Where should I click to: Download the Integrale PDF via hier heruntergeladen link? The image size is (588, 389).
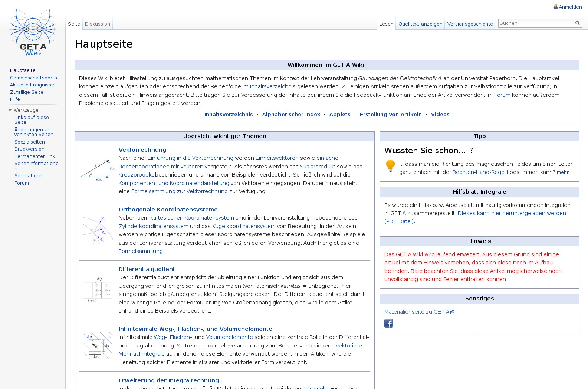475,217
